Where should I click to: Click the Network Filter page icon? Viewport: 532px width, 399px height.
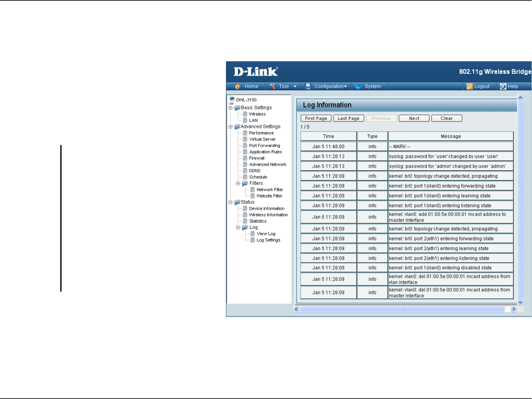[x=253, y=190]
